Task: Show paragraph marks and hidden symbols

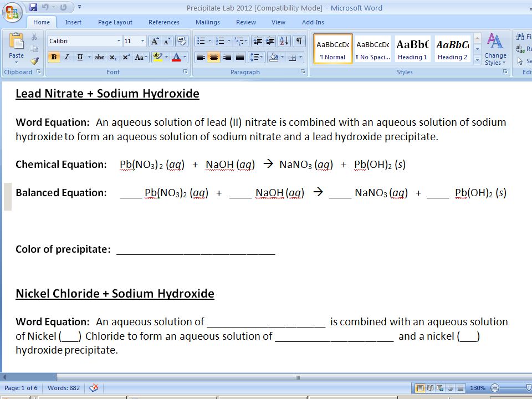Action: [x=299, y=41]
